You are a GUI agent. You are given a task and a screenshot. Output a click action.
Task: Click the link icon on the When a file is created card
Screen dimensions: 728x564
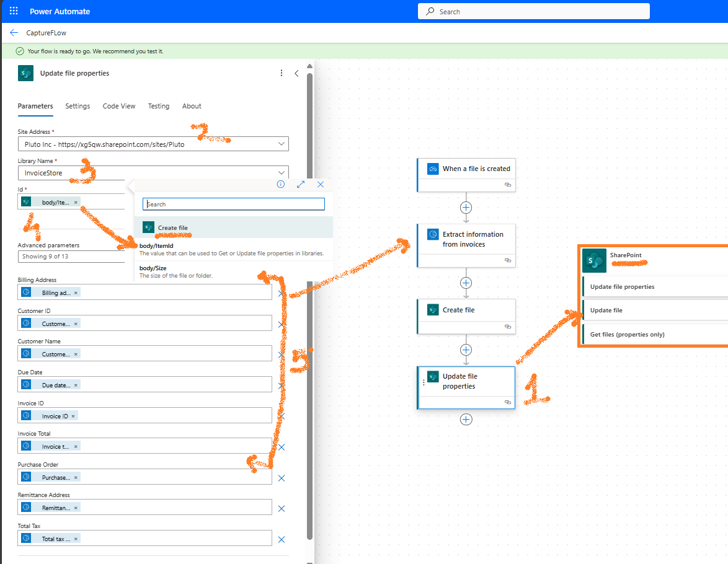pos(507,185)
